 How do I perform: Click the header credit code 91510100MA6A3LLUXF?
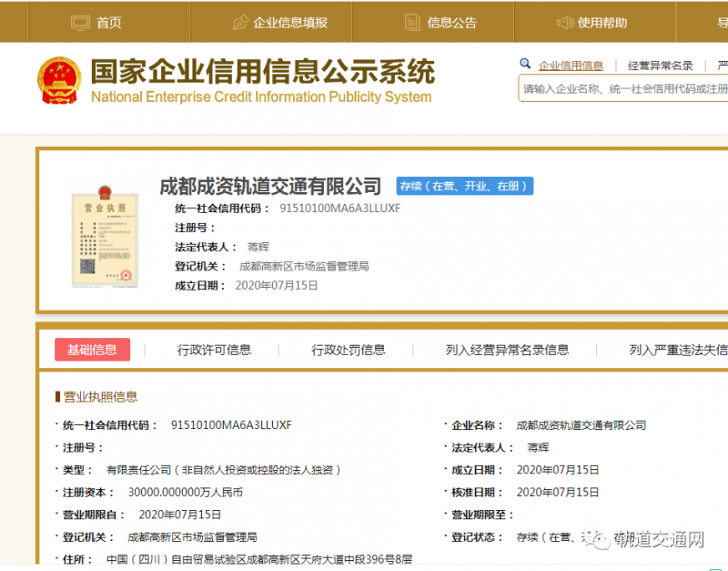(x=339, y=209)
